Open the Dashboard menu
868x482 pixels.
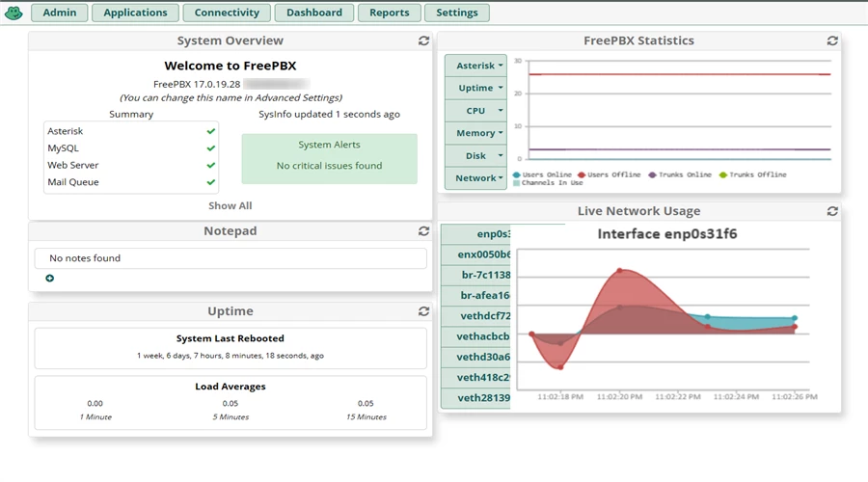(x=313, y=13)
